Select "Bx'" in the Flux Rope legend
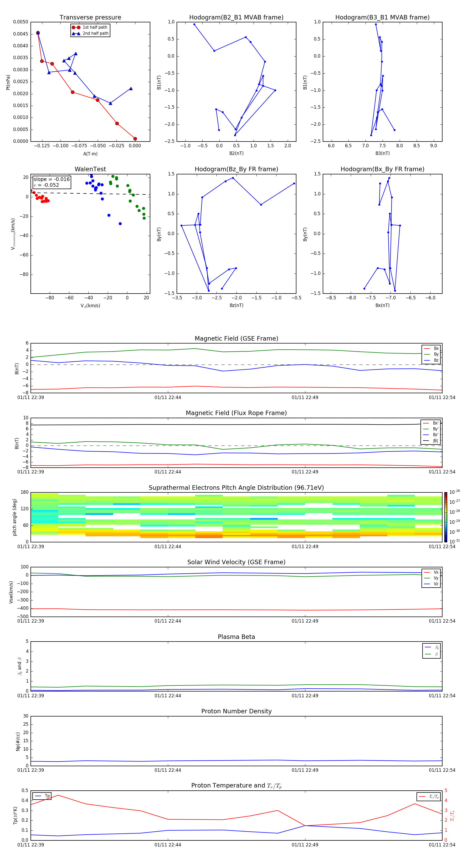 (x=431, y=423)
